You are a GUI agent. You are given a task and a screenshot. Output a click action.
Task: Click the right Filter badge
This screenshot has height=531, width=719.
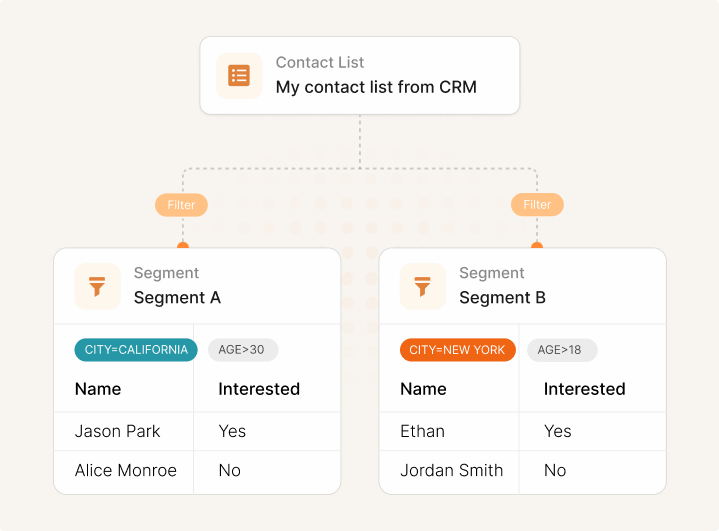point(537,205)
